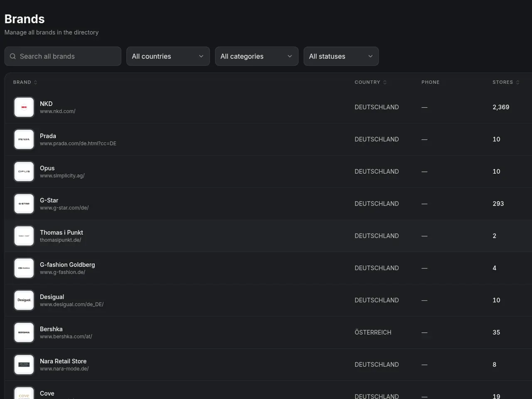The height and width of the screenshot is (399, 532).
Task: Click G-Star's store count 293
Action: pos(498,204)
